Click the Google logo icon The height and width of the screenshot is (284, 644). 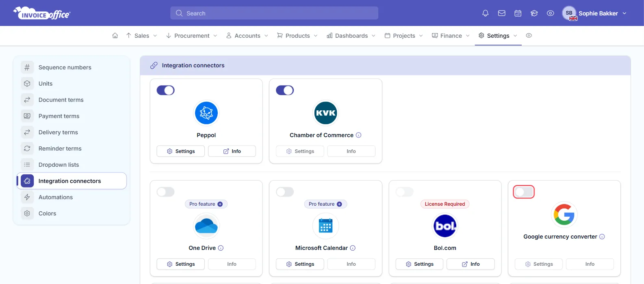[564, 214]
